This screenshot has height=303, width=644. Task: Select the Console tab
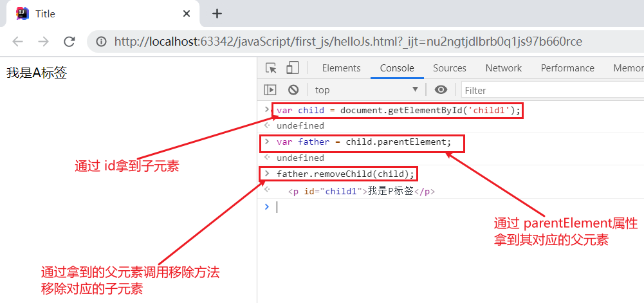coord(397,68)
